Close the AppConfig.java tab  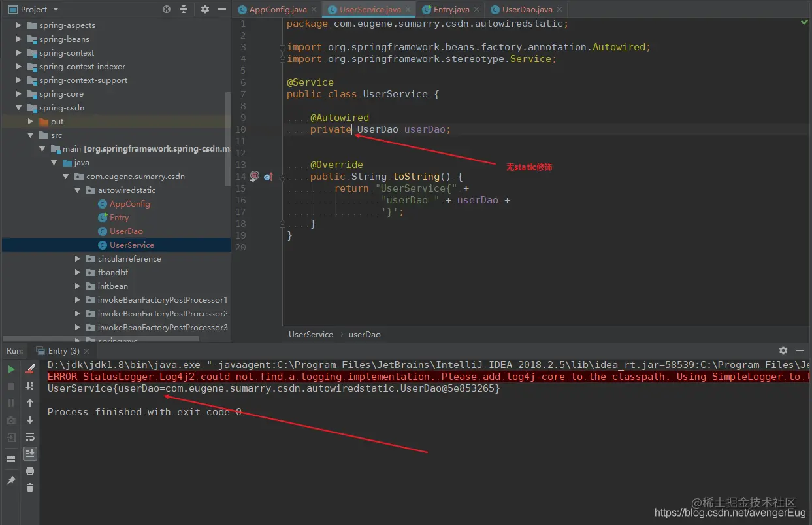[x=314, y=10]
